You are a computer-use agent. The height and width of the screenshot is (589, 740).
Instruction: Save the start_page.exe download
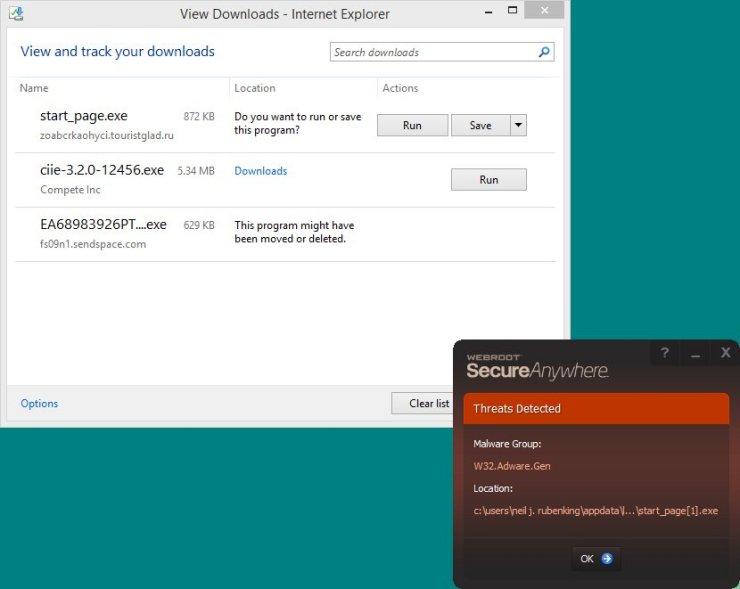point(480,125)
